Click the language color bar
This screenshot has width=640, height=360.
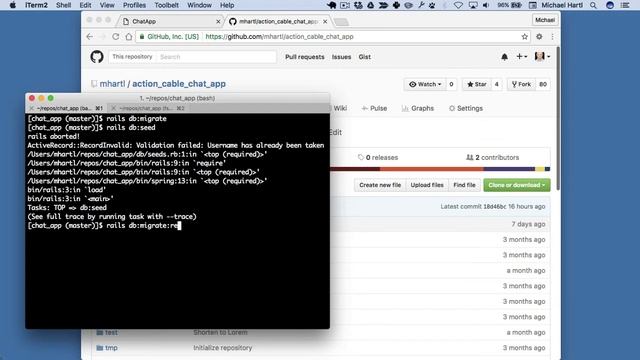[x=440, y=169]
